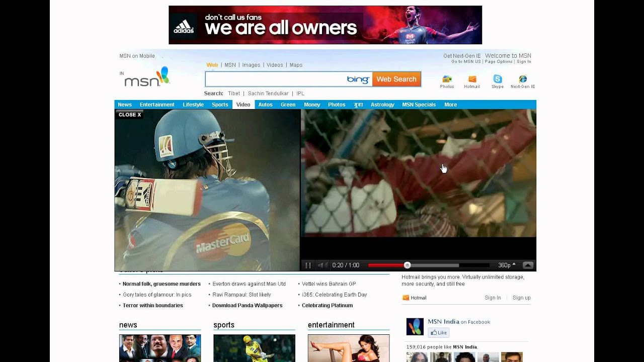This screenshot has width=644, height=362.
Task: Open the Sports navigation tab
Action: [220, 105]
